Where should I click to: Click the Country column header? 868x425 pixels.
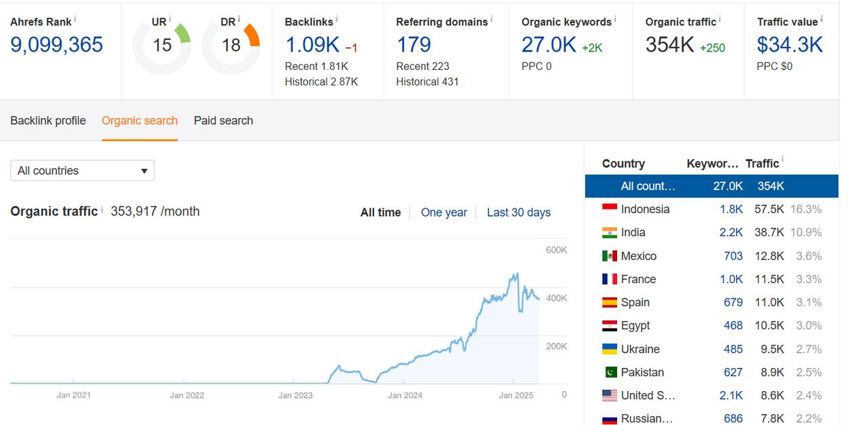click(x=623, y=164)
